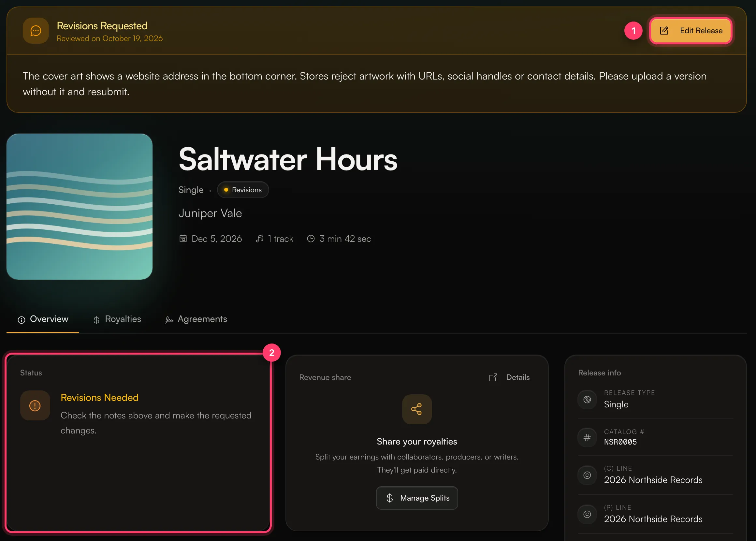Screen dimensions: 756x541
Task: Click the music note icon beside 1 track
Action: (x=260, y=239)
